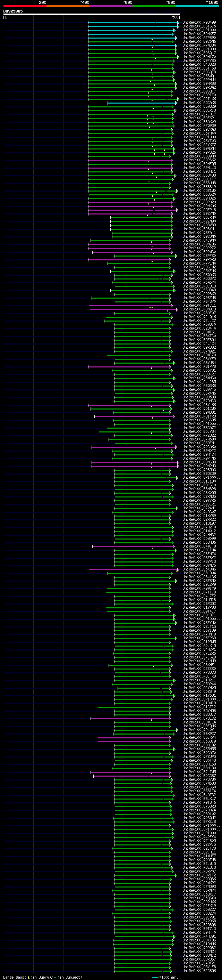
Task: Select hit UniRef100_Q0JRH0
Action: coord(199,218)
